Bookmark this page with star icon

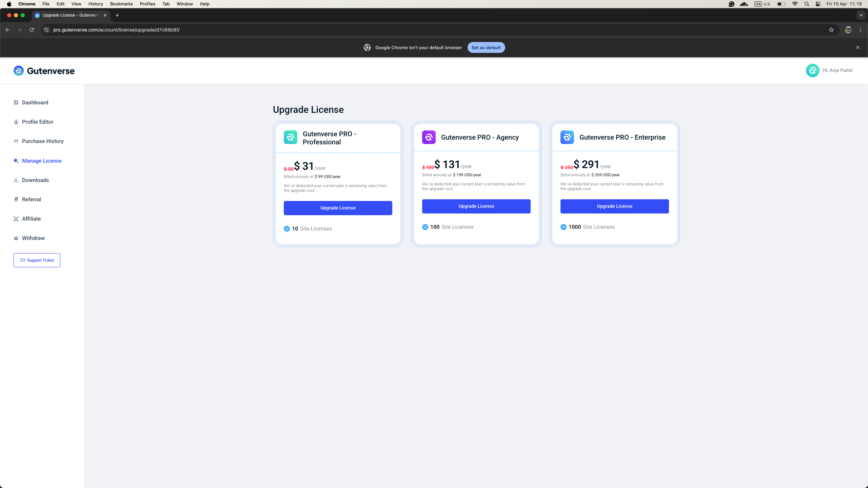click(831, 30)
